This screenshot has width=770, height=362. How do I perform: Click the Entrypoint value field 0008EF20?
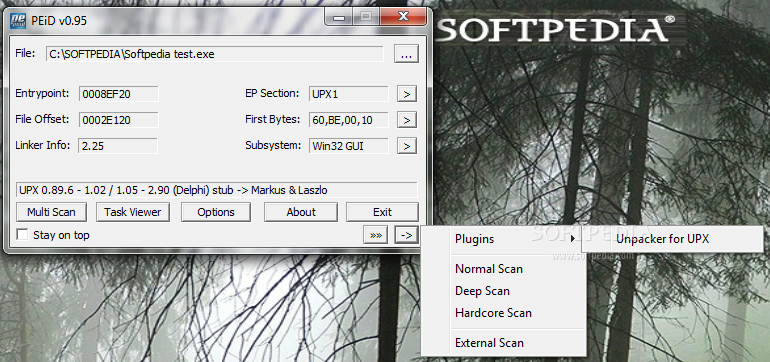click(118, 94)
